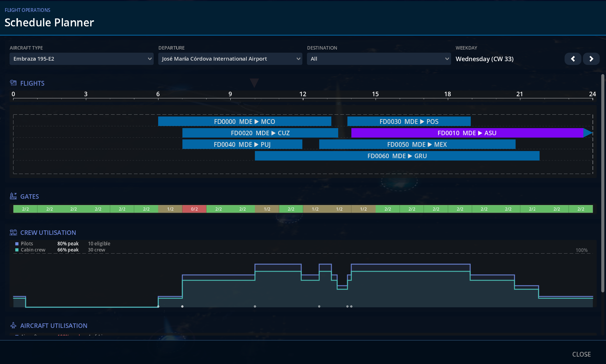Screen dimensions: 606x364
Task: Click the Cabin crew teal legend swatch
Action: [x=17, y=250]
